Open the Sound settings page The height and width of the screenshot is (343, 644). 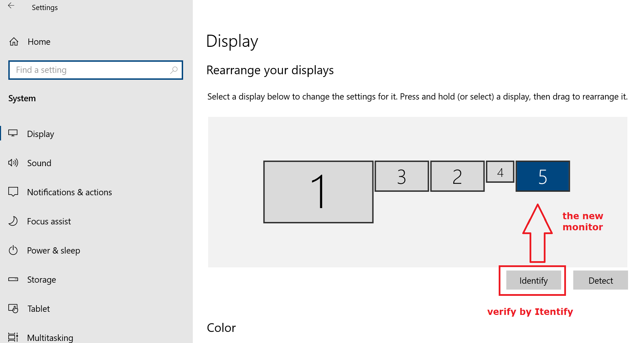(39, 163)
